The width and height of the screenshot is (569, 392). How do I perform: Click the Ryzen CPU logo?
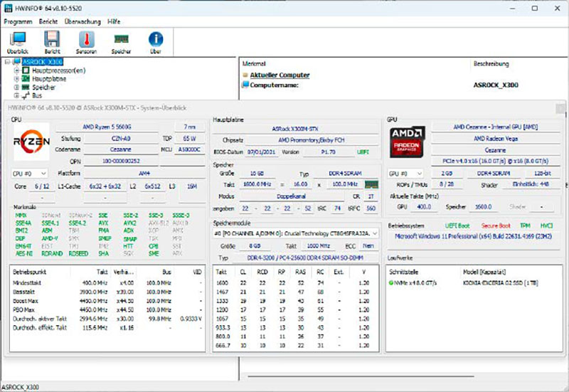(x=32, y=142)
